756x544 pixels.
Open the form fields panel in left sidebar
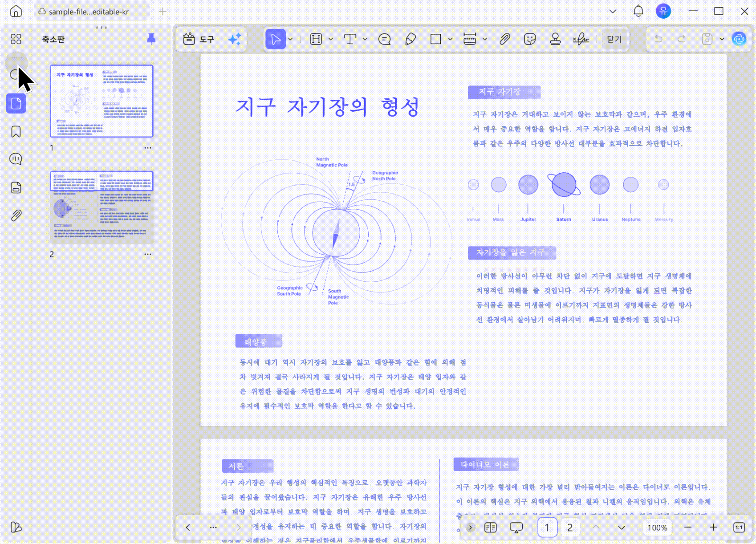pyautogui.click(x=16, y=187)
